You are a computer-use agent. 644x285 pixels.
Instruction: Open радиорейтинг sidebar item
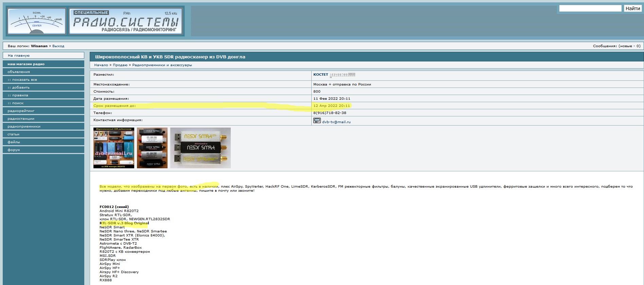pyautogui.click(x=43, y=111)
